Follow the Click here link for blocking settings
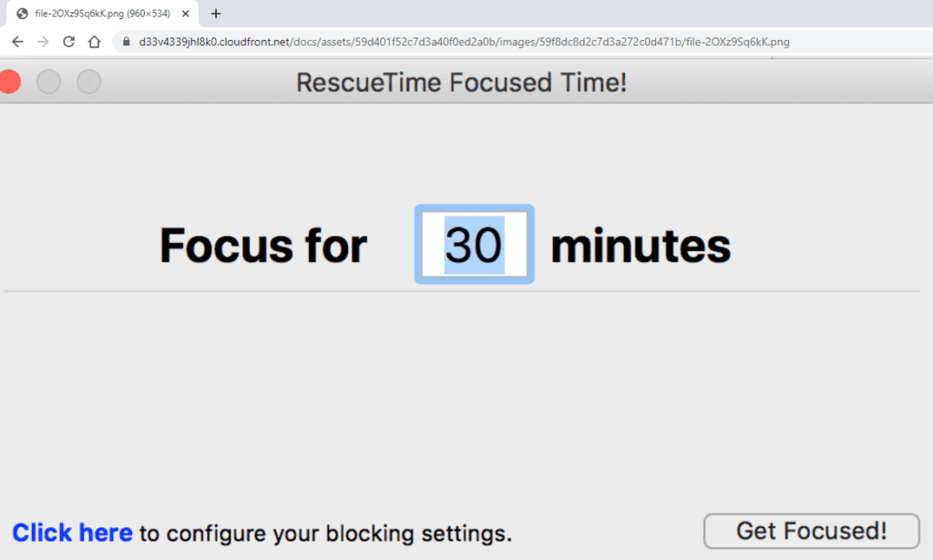 72,533
